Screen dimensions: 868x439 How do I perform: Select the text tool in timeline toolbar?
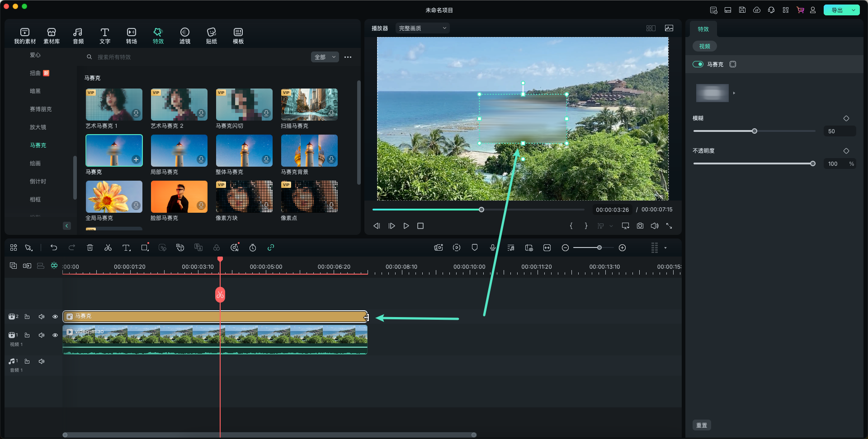[126, 248]
